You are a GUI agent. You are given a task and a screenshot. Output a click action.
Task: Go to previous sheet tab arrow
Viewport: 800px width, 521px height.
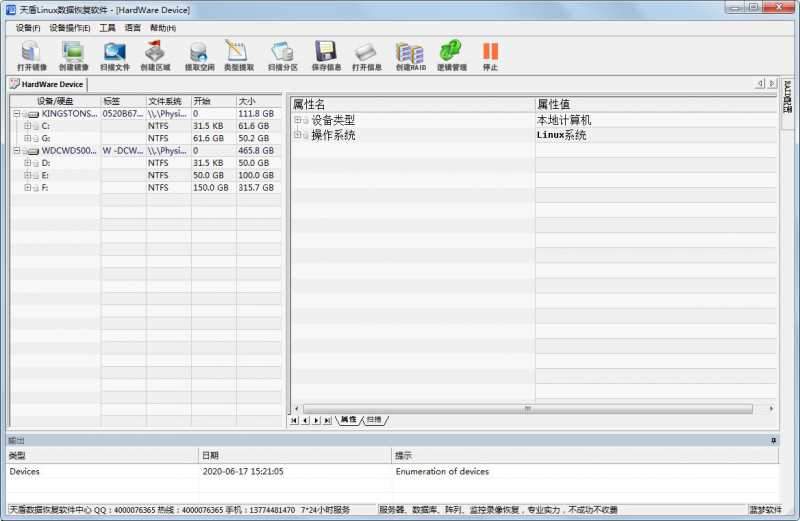pyautogui.click(x=305, y=420)
